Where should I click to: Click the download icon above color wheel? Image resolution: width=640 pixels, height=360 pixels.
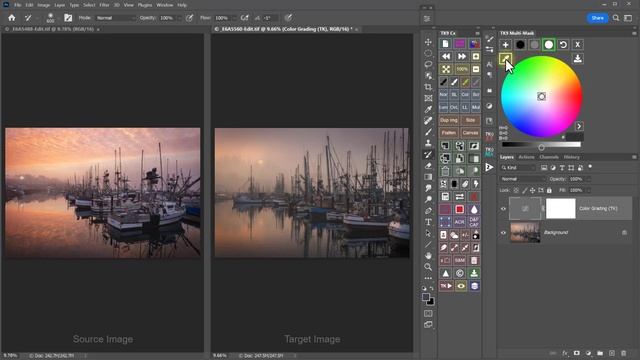[578, 59]
